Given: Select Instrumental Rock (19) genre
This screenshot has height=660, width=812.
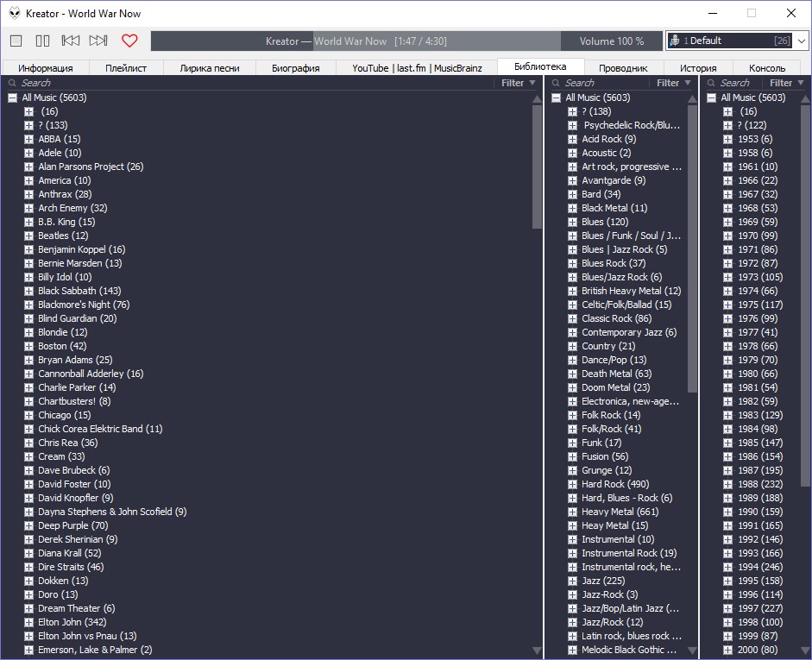Looking at the screenshot, I should pyautogui.click(x=629, y=553).
